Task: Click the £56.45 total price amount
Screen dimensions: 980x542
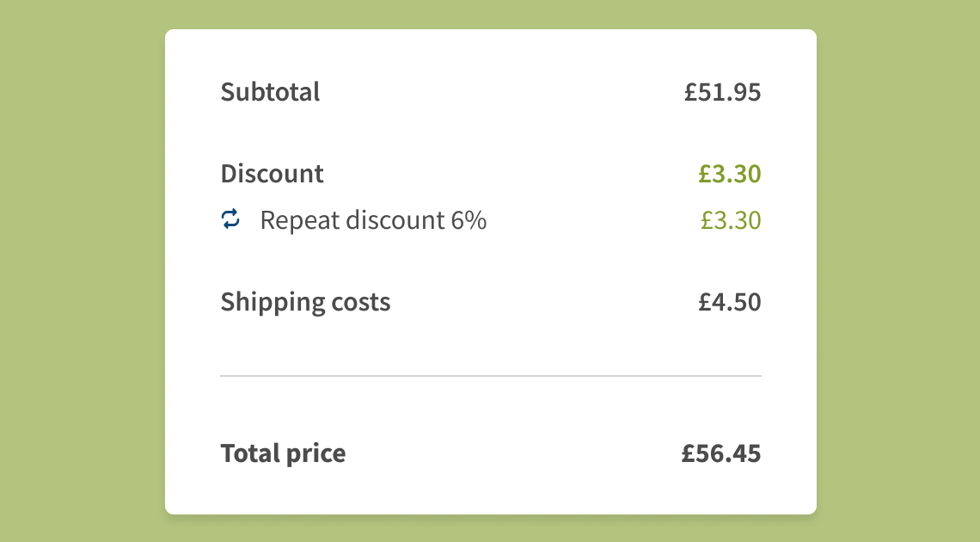Action: click(721, 453)
